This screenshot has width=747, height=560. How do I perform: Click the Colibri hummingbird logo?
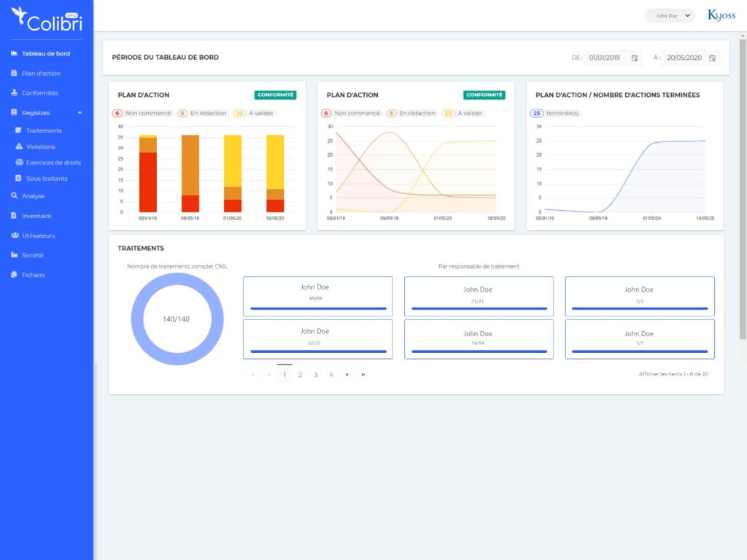(20, 15)
